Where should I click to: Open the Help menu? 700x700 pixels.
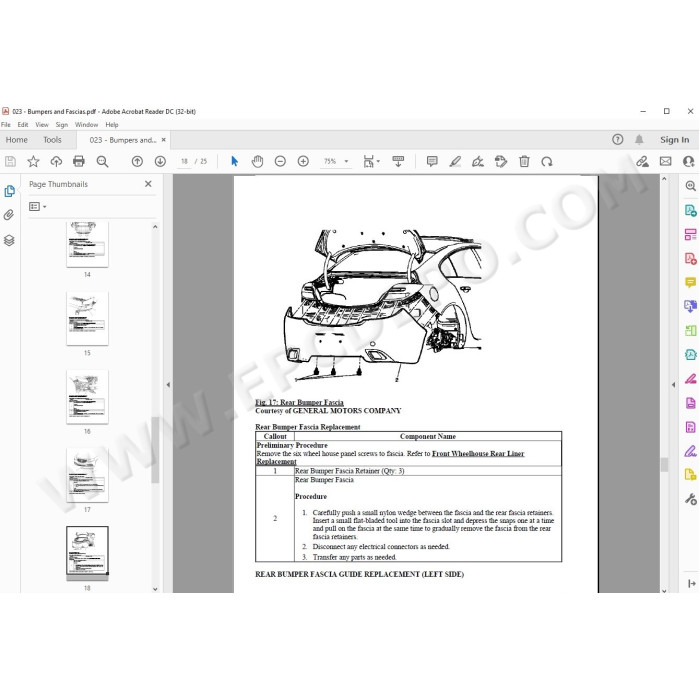pos(112,125)
